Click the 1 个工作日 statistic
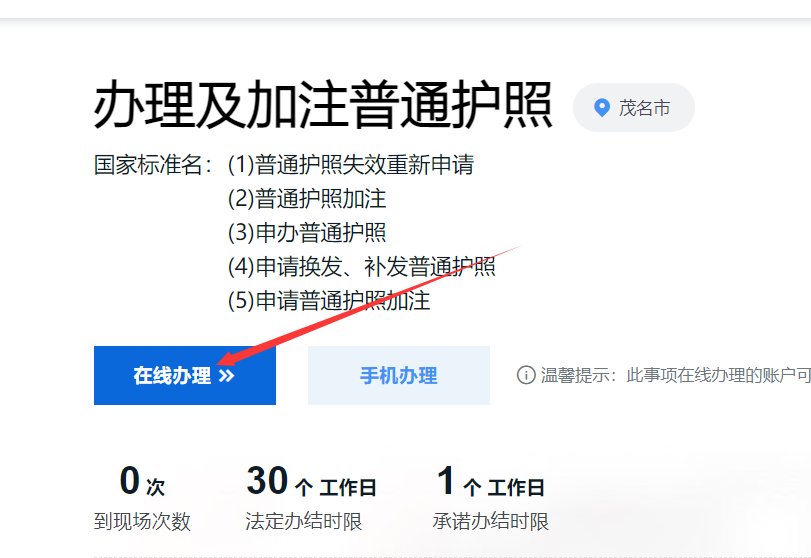 490,481
